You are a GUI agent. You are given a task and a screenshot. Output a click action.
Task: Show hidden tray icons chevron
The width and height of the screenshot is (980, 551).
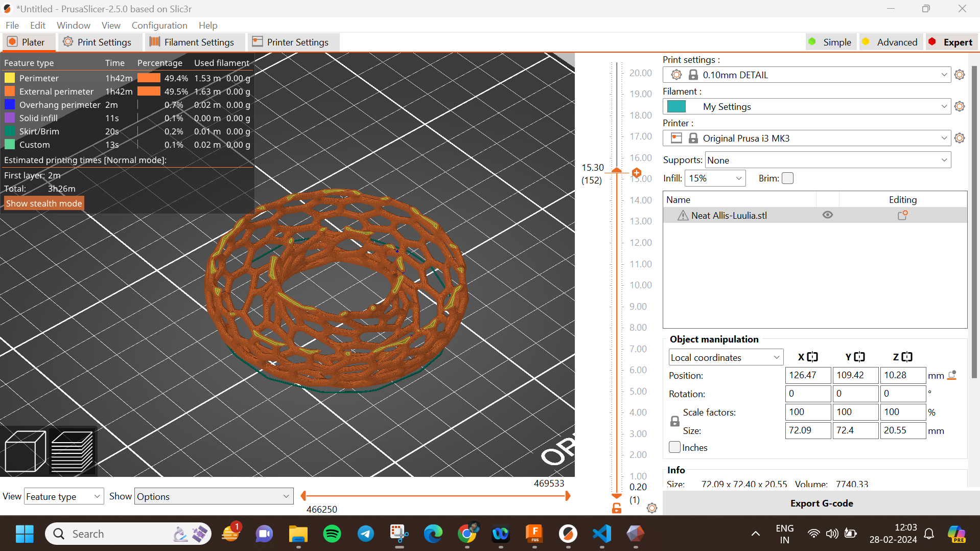[755, 534]
